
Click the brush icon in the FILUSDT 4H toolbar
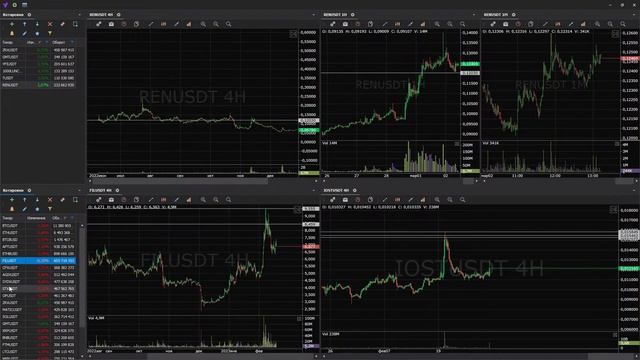[176, 200]
